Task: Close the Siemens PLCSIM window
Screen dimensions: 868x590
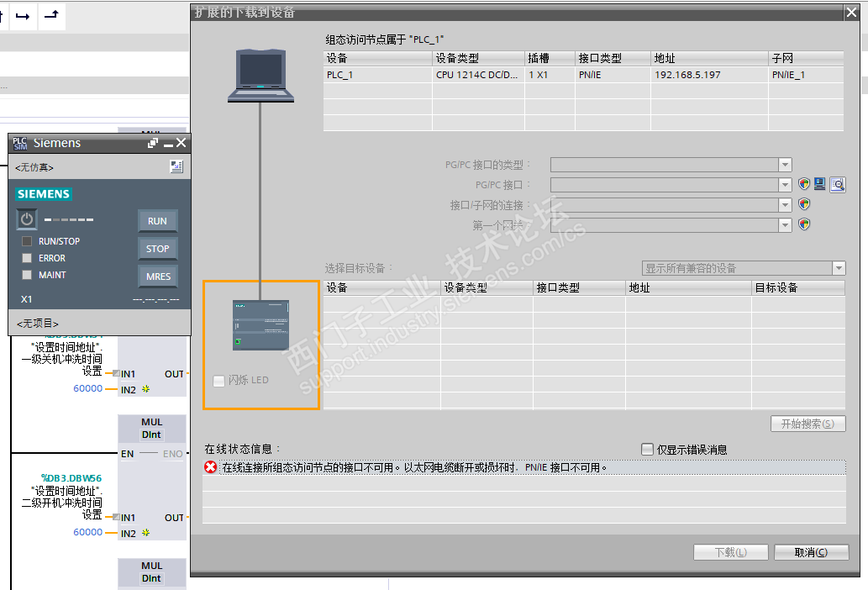Action: pos(181,143)
